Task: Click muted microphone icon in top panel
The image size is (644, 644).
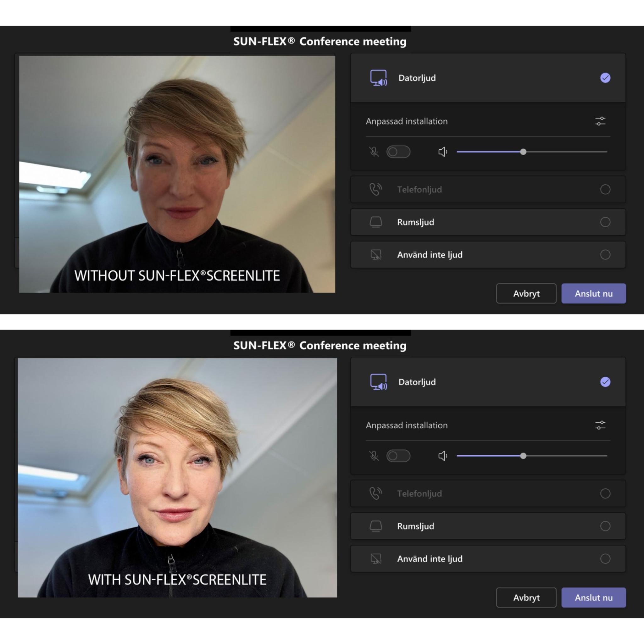Action: (374, 152)
